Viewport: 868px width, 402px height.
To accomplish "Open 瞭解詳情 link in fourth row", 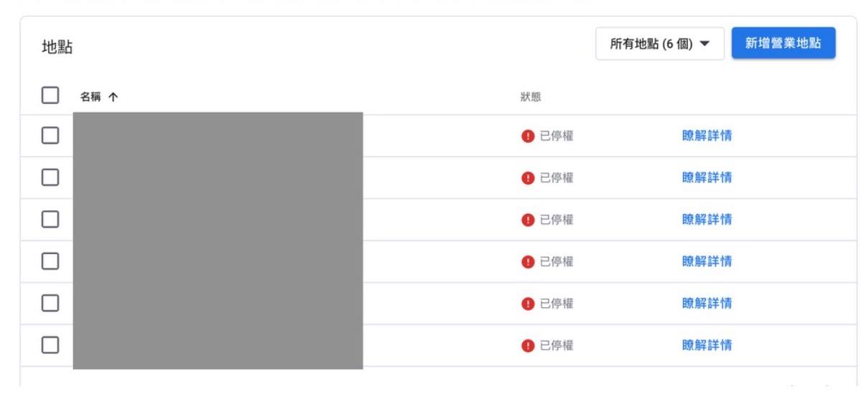I will [707, 261].
